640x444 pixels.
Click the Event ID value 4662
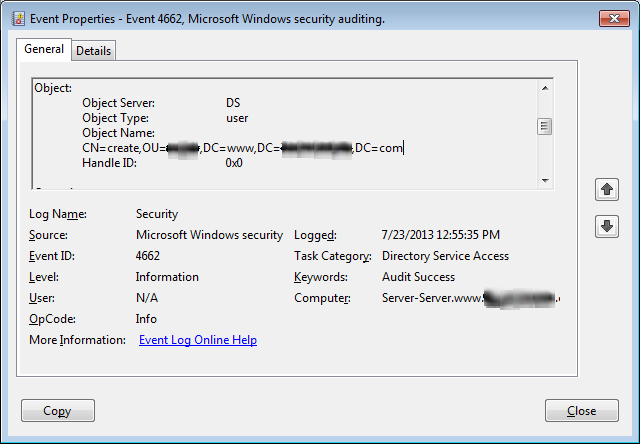click(148, 256)
